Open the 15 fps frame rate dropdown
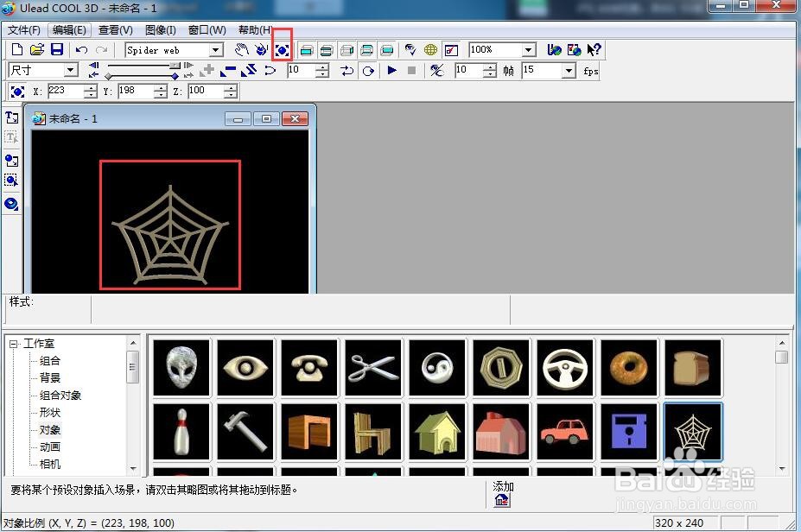 click(569, 71)
